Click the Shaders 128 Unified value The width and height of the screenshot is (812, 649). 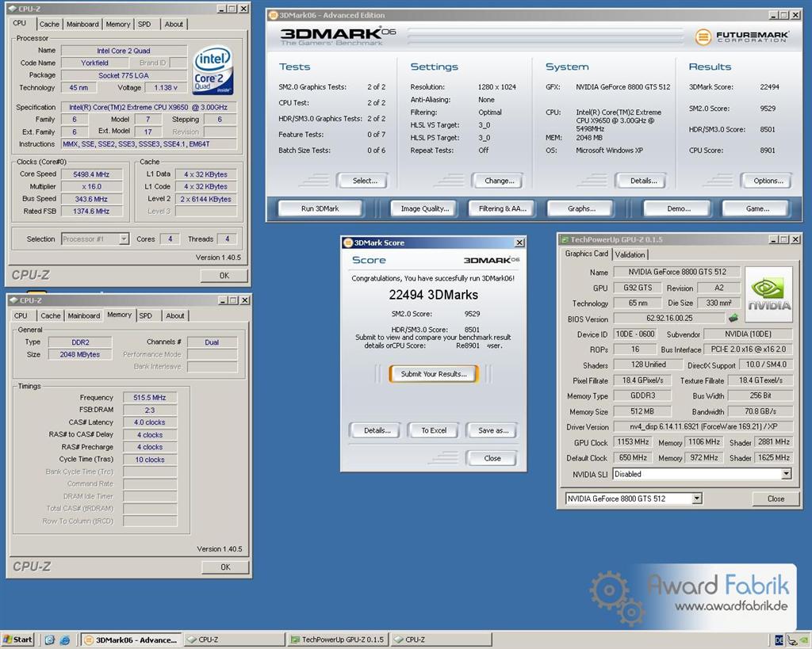(648, 365)
